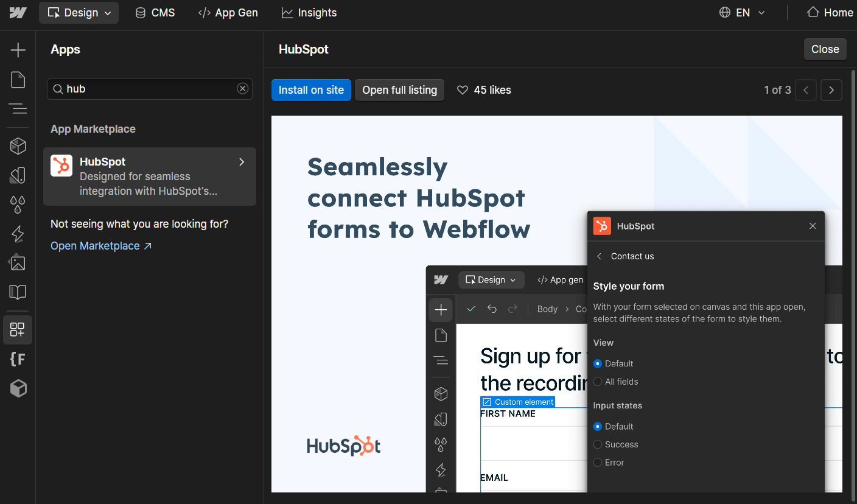Screen dimensions: 857x504
Task: Open the Variables panel
Action: pyautogui.click(x=18, y=205)
